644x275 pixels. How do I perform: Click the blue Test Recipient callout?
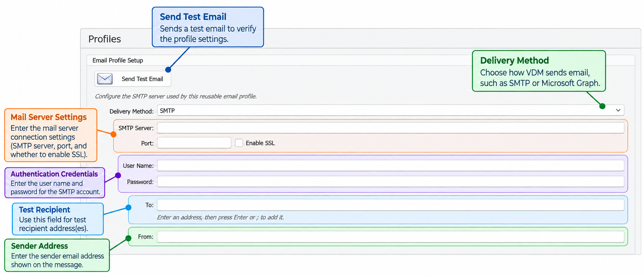click(x=58, y=219)
